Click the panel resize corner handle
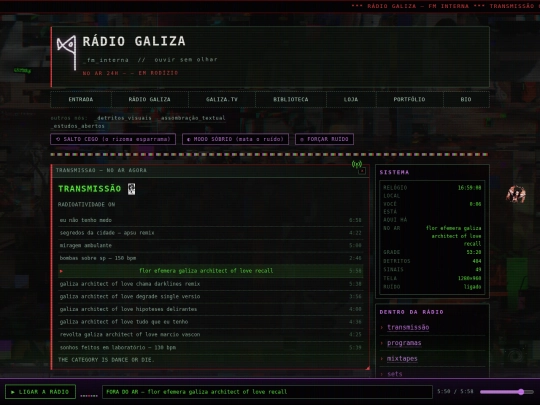The width and height of the screenshot is (540, 405). (x=367, y=368)
